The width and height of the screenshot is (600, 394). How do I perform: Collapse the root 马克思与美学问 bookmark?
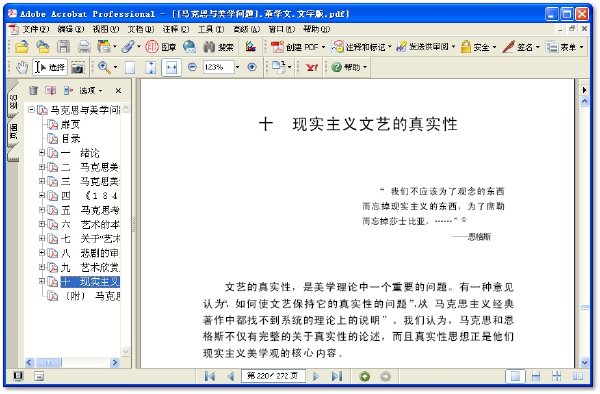click(x=31, y=110)
